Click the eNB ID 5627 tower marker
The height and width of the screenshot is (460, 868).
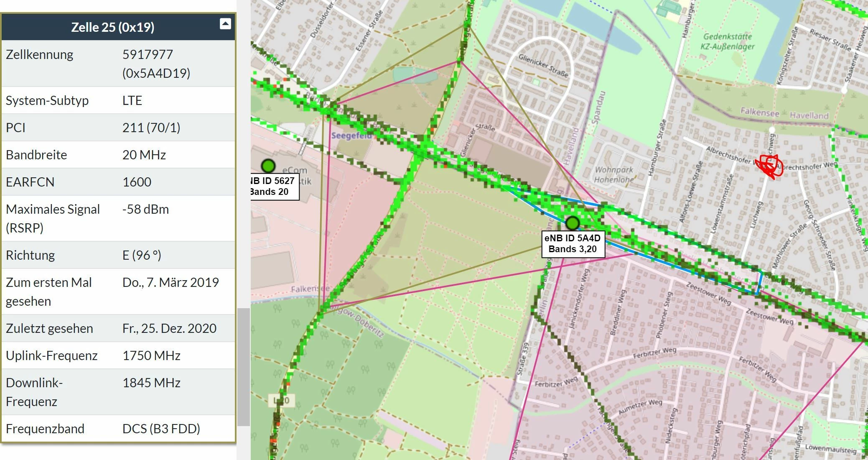tap(268, 166)
